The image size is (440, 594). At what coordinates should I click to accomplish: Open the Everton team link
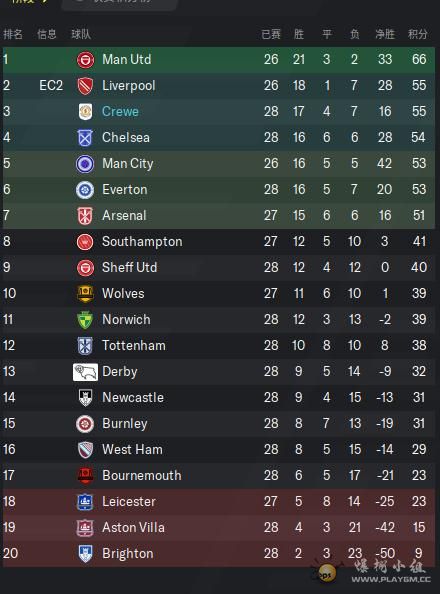(125, 189)
